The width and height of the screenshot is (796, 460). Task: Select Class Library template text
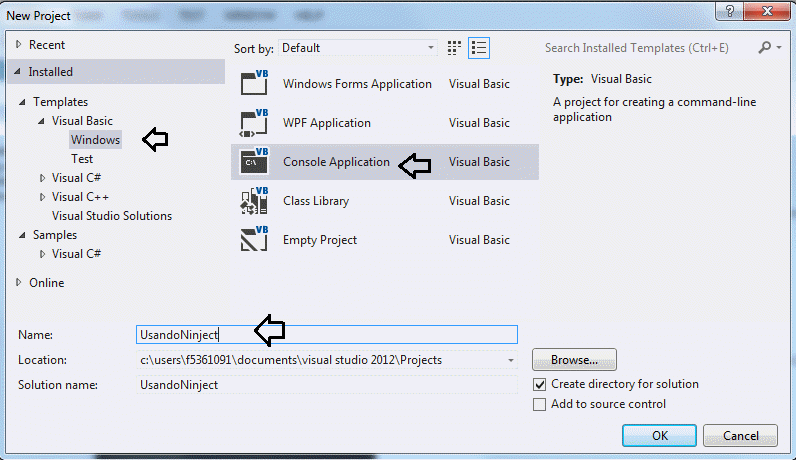point(316,201)
